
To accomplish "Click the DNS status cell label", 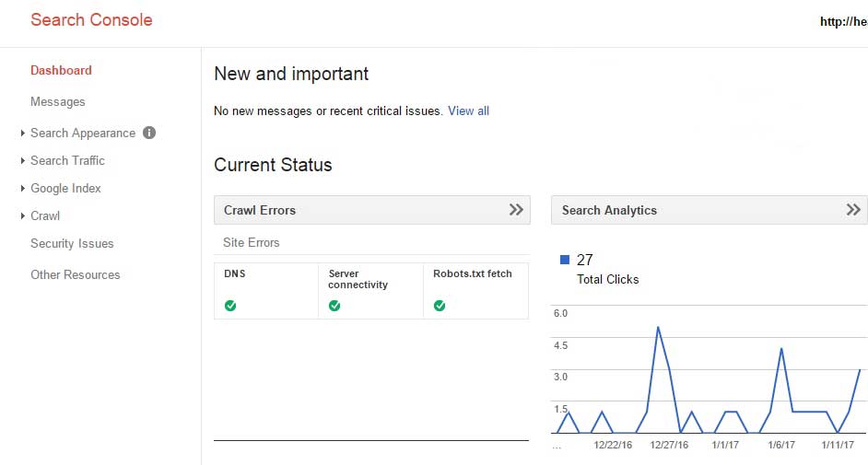I will click(x=235, y=273).
